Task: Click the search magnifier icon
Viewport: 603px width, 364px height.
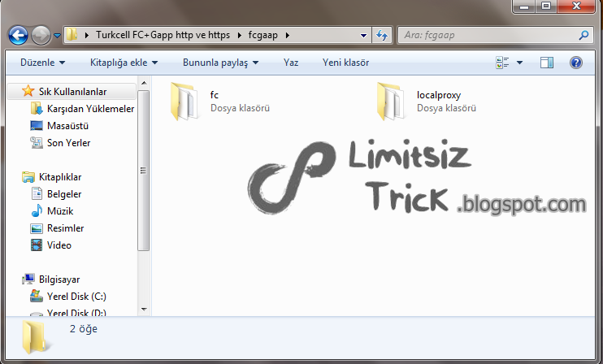Action: pyautogui.click(x=583, y=35)
